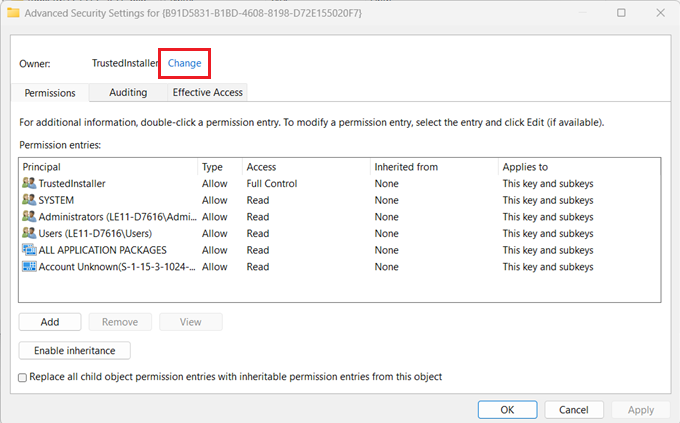680x423 pixels.
Task: Click Enable inheritance button
Action: [75, 351]
